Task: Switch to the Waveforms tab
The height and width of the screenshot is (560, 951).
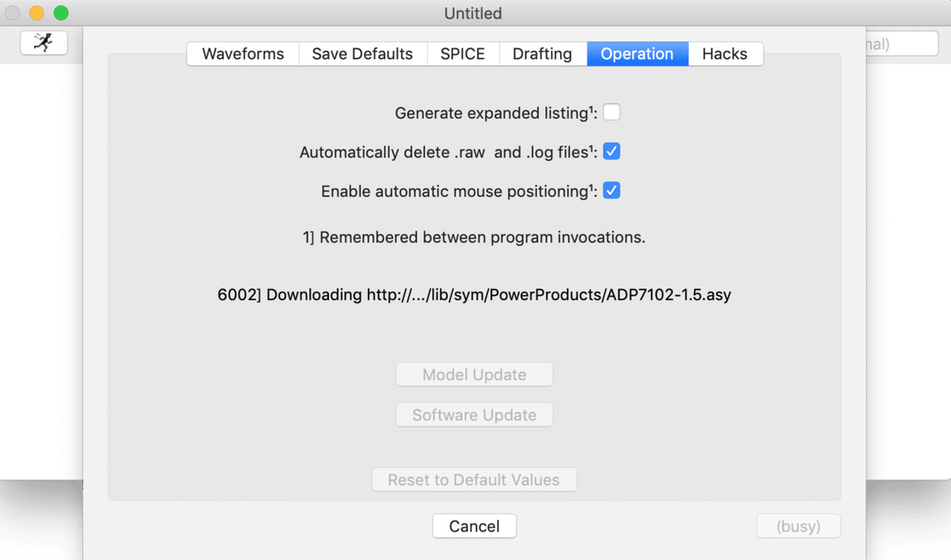Action: (x=243, y=54)
